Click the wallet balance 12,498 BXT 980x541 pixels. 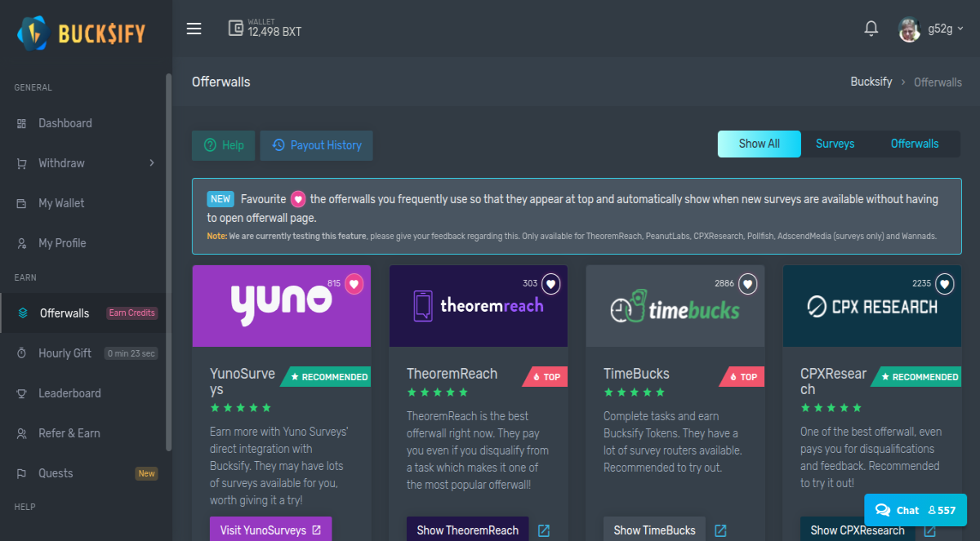coord(274,33)
